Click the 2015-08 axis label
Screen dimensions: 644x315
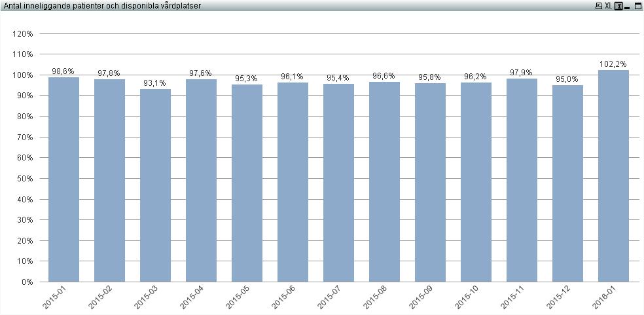(x=374, y=298)
